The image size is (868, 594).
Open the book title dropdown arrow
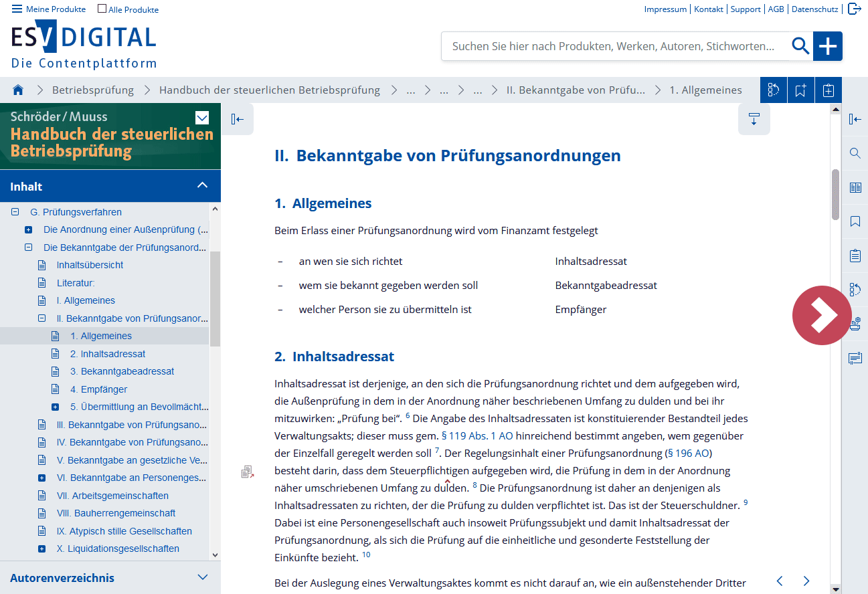[x=202, y=118]
